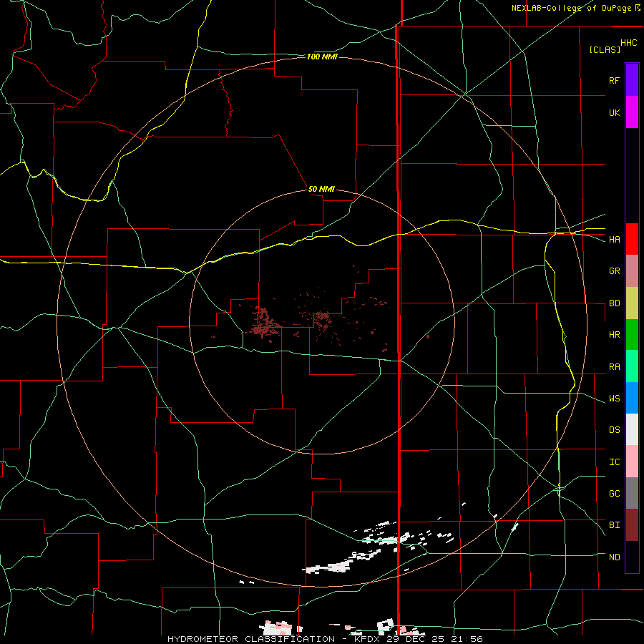Click the HHC product label
The height and width of the screenshot is (644, 644).
629,43
